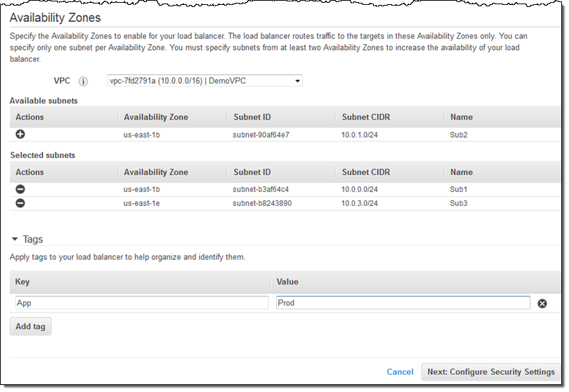Screen dimensions: 569x392
Task: Click Subnet CIDR header in Available subnets
Action: 366,117
